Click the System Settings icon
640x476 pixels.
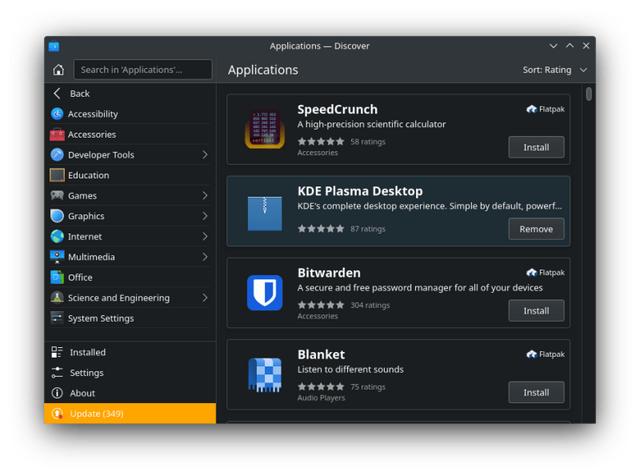click(57, 318)
